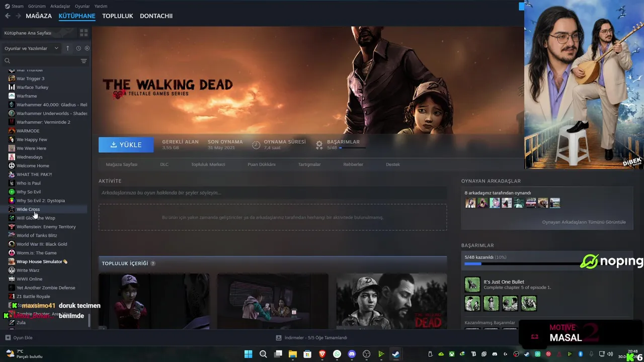Viewport: 644px width, 362px height.
Task: Open the DONTACHII profile tab
Action: pos(156,16)
